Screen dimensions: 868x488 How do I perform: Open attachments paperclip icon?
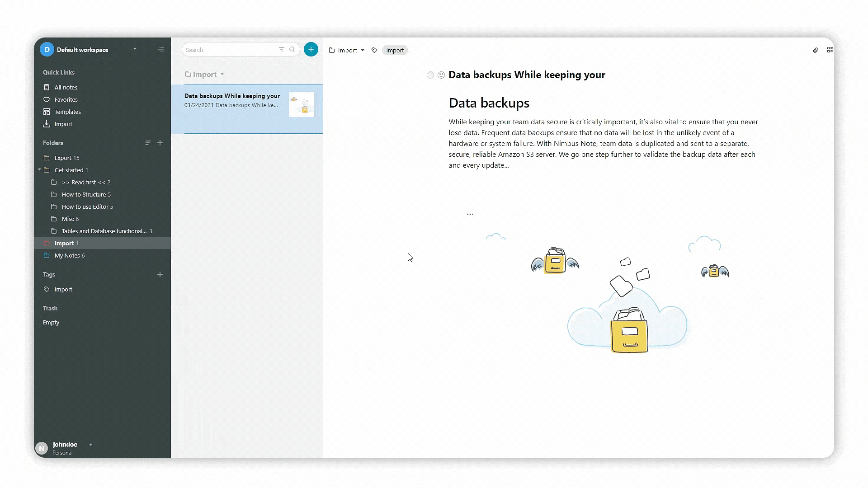[x=816, y=50]
